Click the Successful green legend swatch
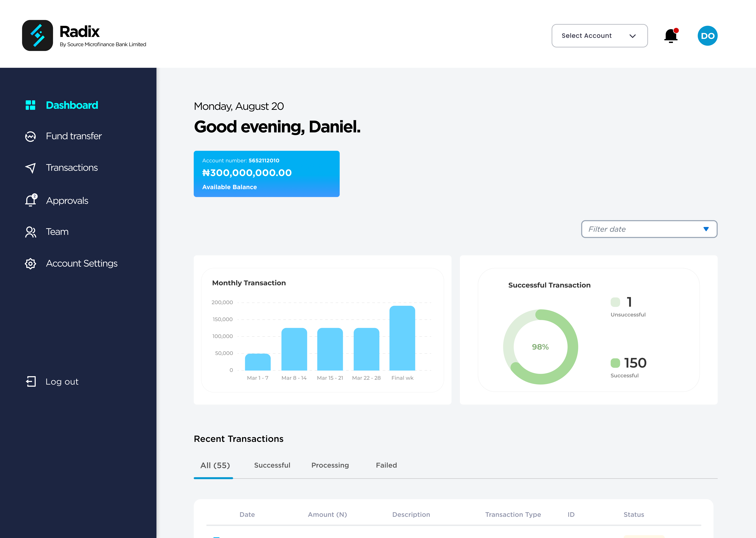Image resolution: width=756 pixels, height=538 pixels. 615,363
